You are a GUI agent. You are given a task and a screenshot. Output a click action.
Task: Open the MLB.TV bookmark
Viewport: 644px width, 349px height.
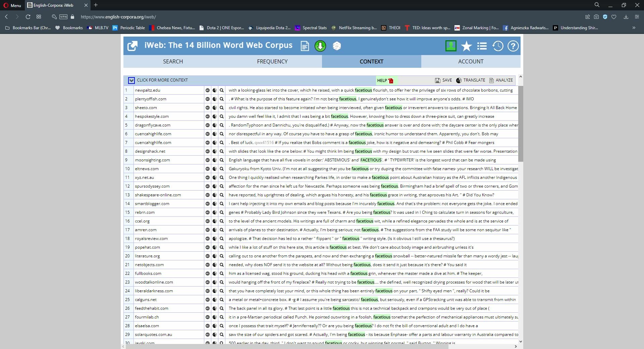[x=98, y=28]
